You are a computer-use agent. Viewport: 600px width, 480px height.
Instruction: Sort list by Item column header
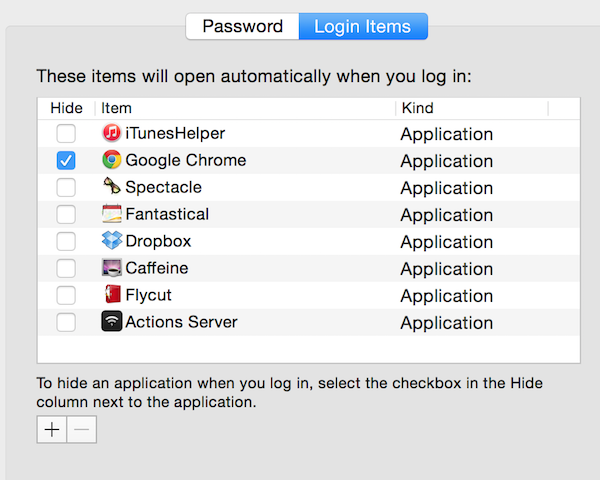245,108
